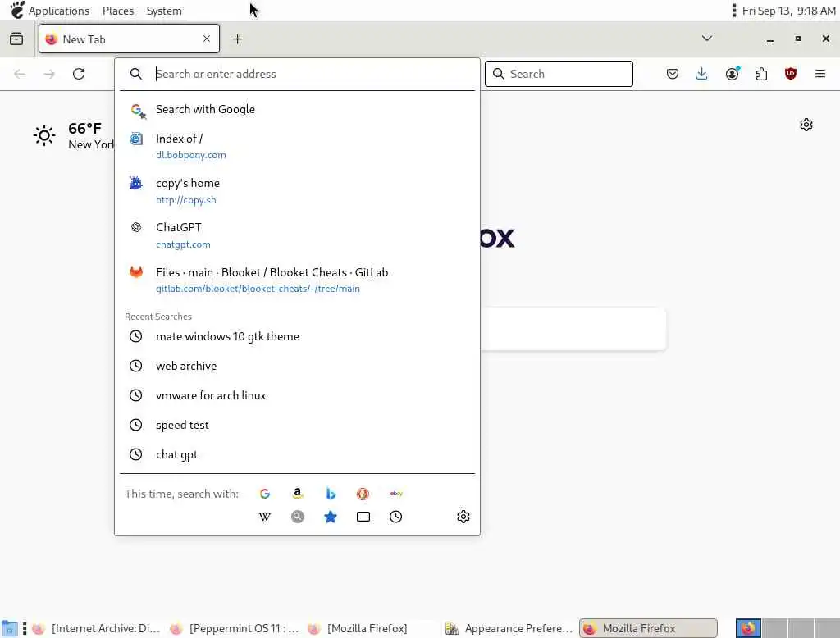Search this time with Amazon icon

tap(297, 494)
